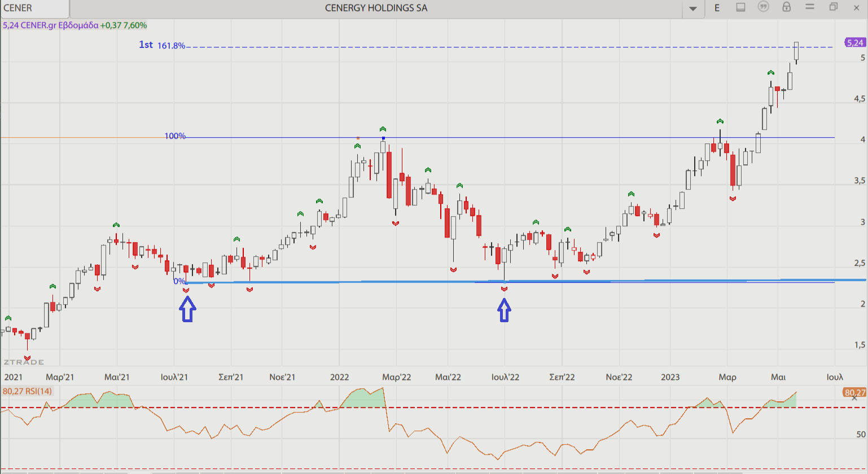Image resolution: width=868 pixels, height=474 pixels.
Task: Click the Ιουλ'22 date axis label
Action: [x=506, y=377]
